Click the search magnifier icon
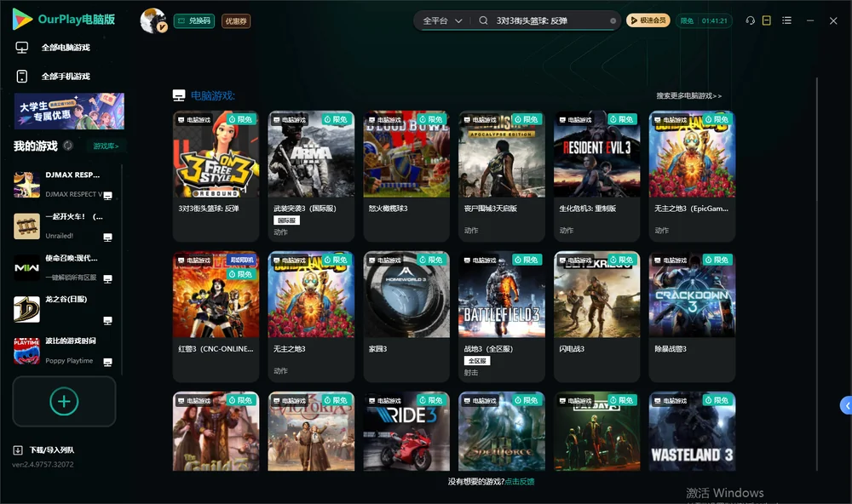852x504 pixels. point(483,20)
